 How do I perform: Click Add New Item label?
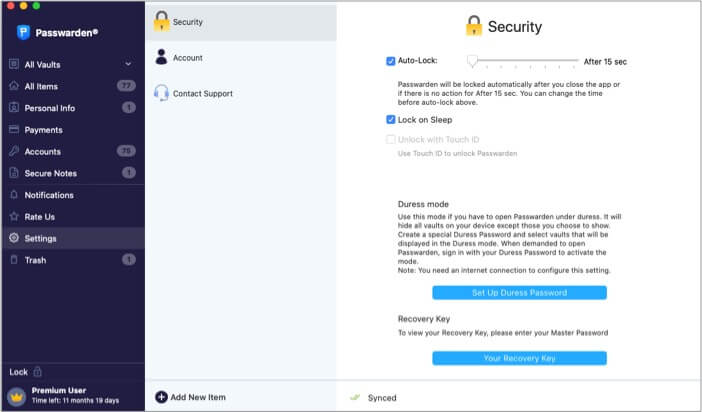pos(198,397)
